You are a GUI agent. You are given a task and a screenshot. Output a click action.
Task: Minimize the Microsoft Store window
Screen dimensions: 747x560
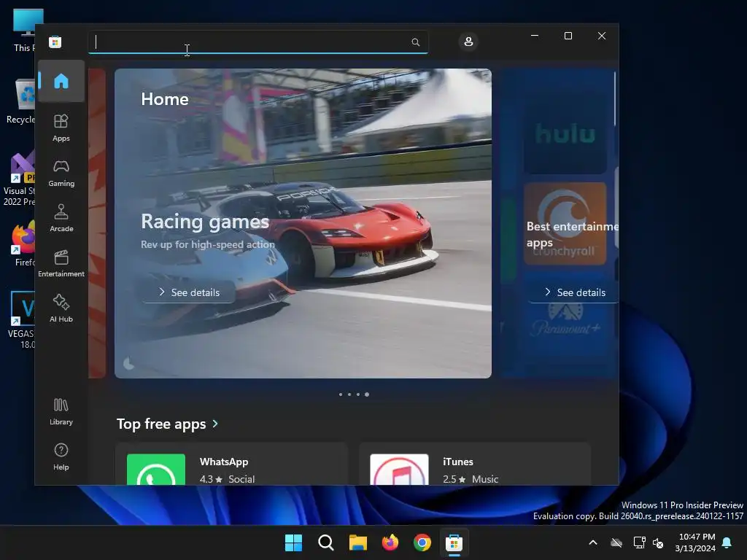[535, 36]
